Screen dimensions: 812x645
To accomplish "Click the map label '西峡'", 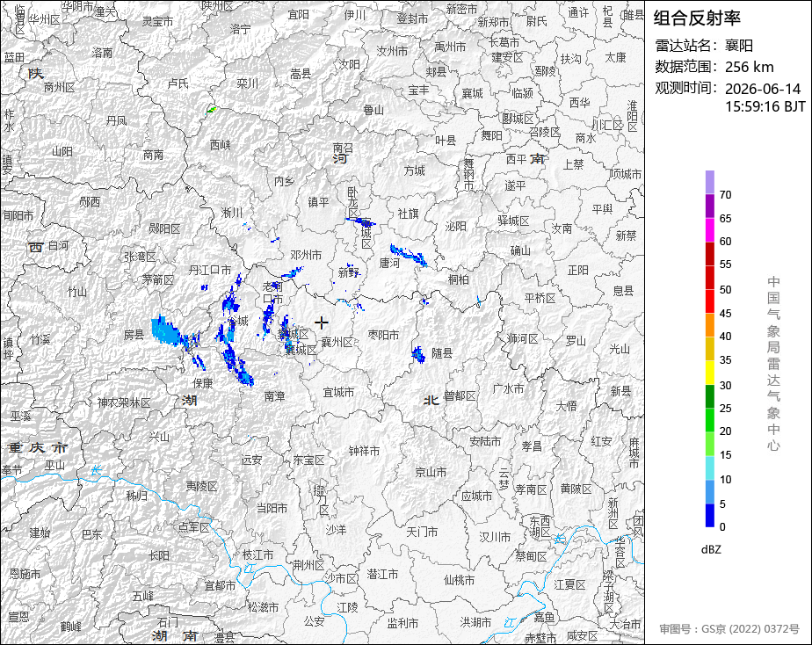I will pyautogui.click(x=220, y=145).
